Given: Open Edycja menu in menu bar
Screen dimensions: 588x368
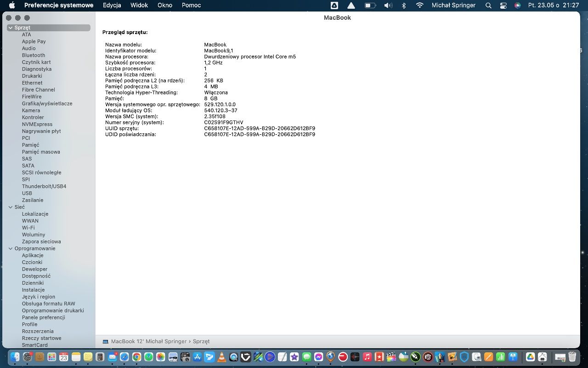Looking at the screenshot, I should click(112, 5).
